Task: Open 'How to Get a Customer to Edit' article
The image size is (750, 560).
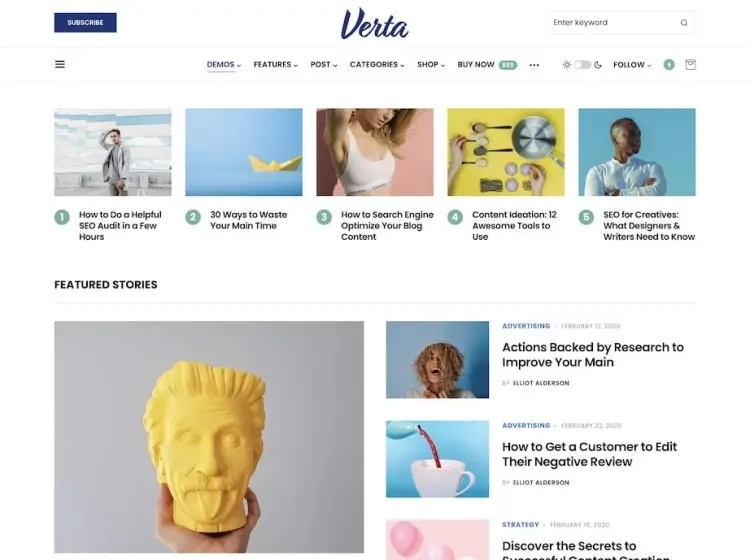Action: tap(589, 454)
